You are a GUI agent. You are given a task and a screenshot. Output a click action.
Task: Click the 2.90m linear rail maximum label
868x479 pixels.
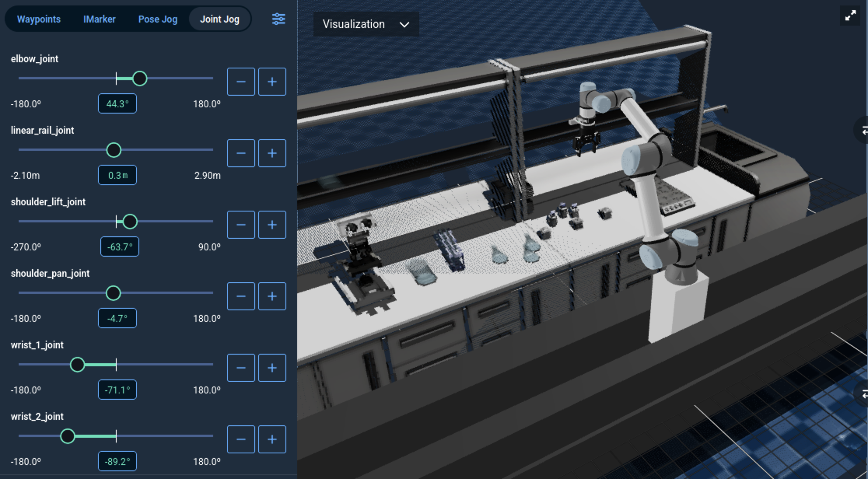coord(207,175)
